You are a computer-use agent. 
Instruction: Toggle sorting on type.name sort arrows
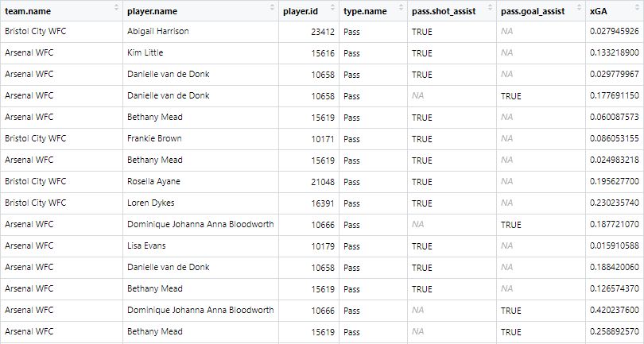tap(401, 7)
